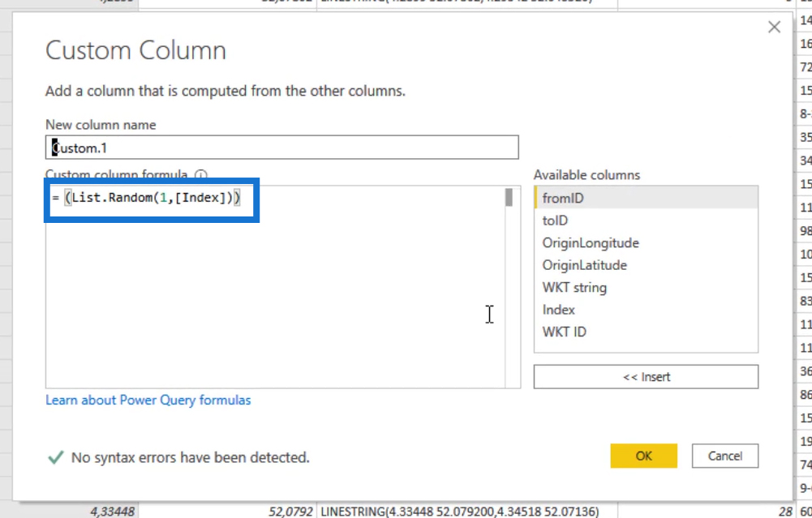This screenshot has height=518, width=812.
Task: Click the 52,0792 cell in background table
Action: 227,512
